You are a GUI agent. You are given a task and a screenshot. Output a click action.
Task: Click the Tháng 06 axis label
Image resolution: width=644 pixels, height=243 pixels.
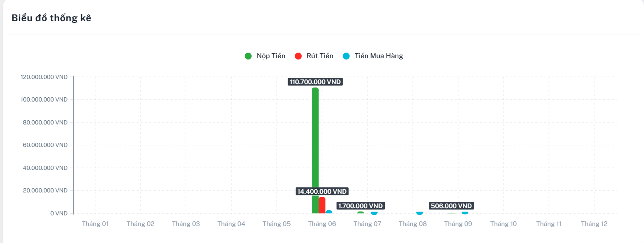(322, 224)
